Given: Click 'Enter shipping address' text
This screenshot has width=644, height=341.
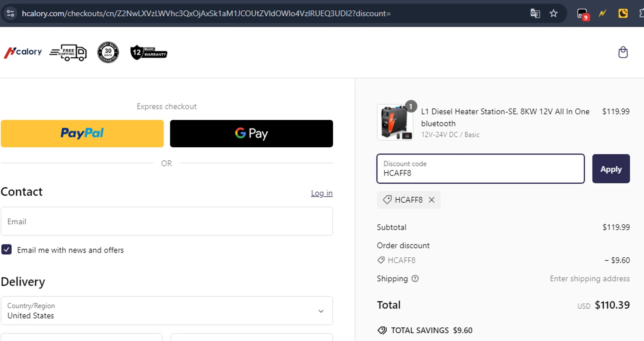Looking at the screenshot, I should pyautogui.click(x=590, y=279).
